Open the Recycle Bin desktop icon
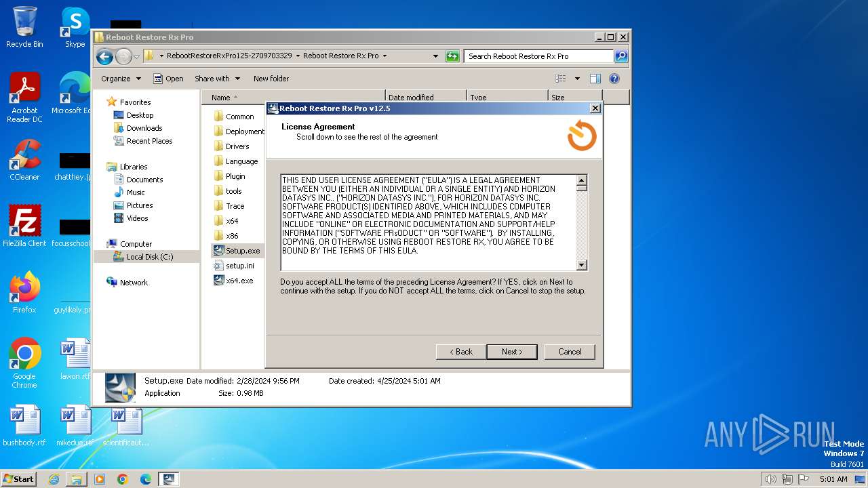 pyautogui.click(x=24, y=27)
